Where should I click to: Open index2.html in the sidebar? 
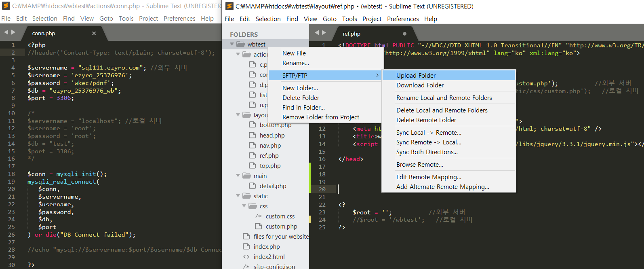coord(269,256)
